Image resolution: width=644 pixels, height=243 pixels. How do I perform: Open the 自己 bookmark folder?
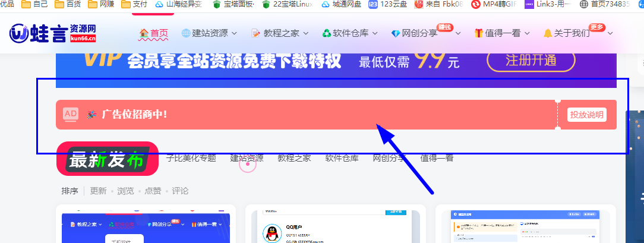point(34,5)
